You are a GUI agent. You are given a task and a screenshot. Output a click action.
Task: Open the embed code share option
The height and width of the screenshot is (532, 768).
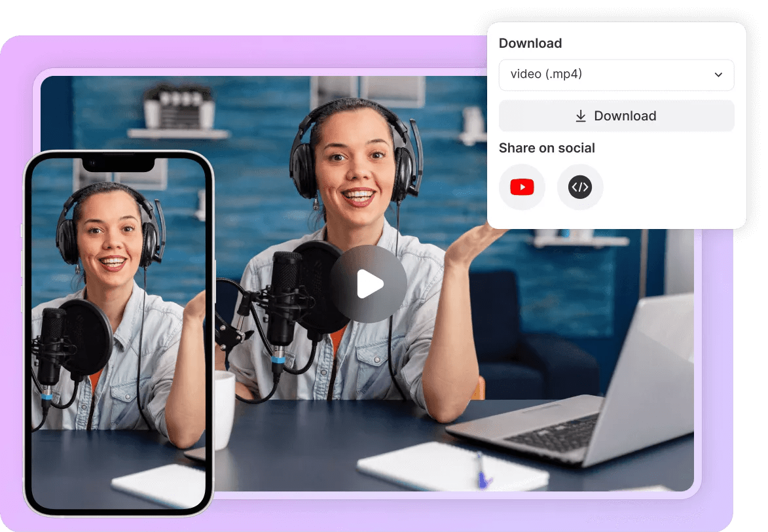point(580,187)
